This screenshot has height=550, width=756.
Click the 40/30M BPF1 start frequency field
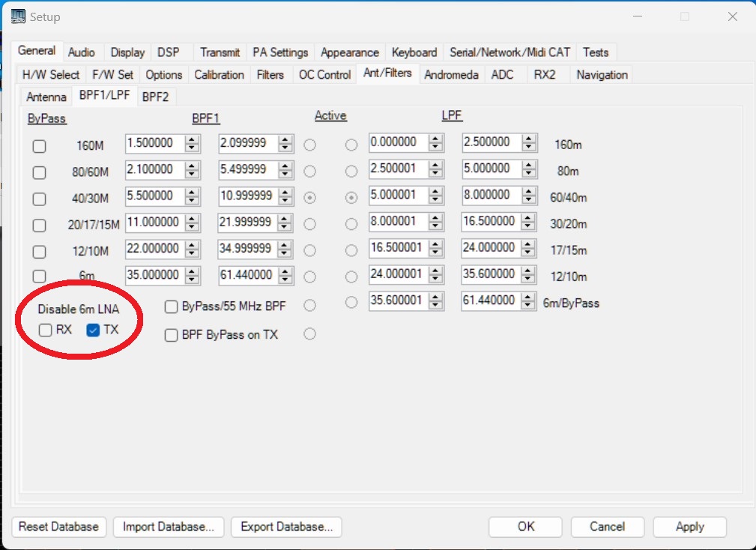(x=154, y=196)
